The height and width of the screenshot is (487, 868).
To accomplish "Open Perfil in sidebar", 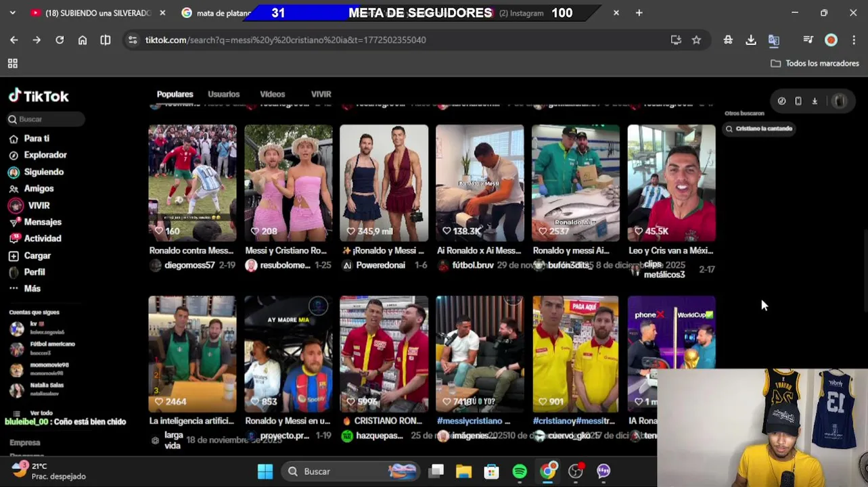I will (34, 272).
